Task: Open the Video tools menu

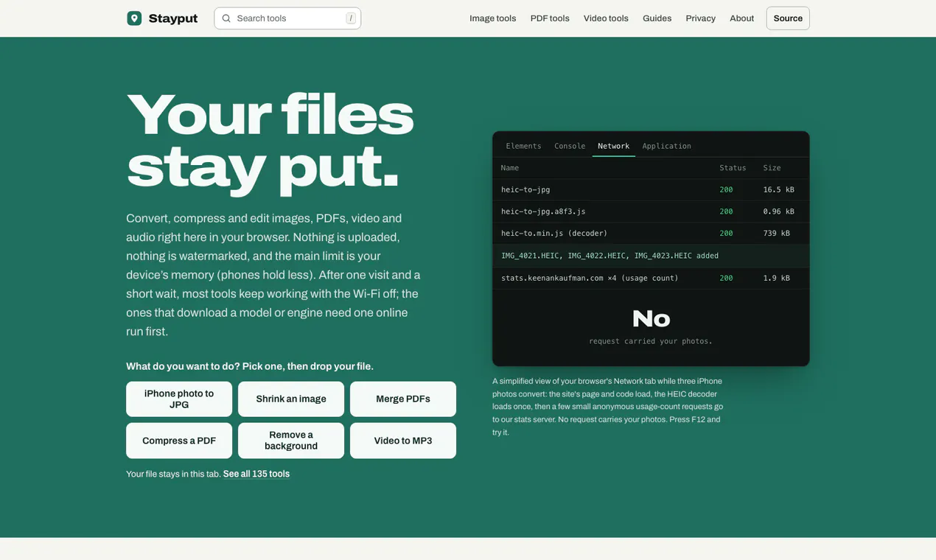Action: (x=606, y=18)
